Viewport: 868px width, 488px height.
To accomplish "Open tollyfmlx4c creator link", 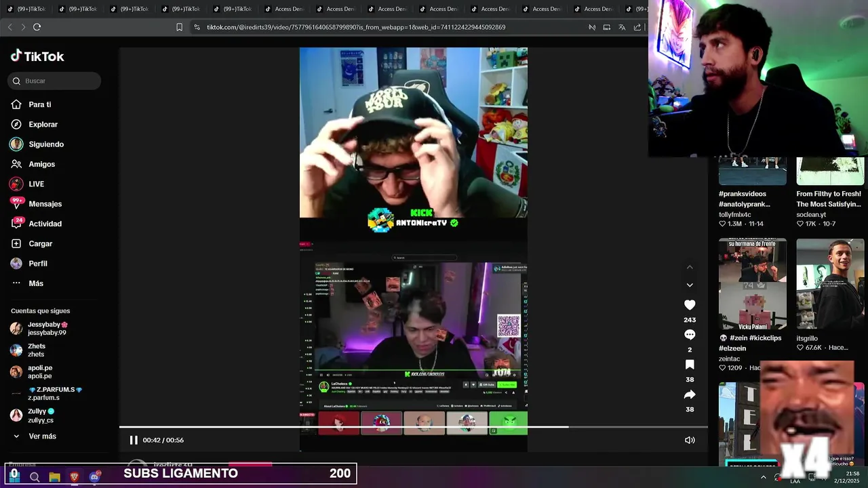I will click(735, 215).
